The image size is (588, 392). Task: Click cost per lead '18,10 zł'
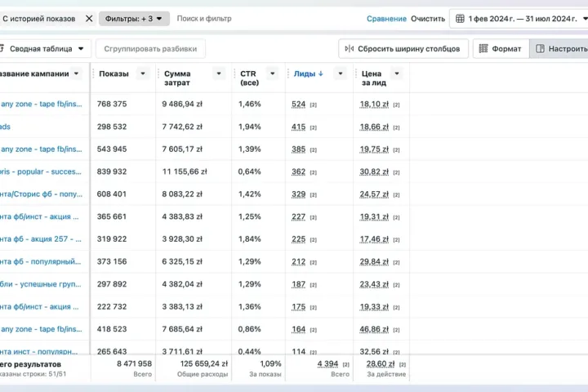374,105
